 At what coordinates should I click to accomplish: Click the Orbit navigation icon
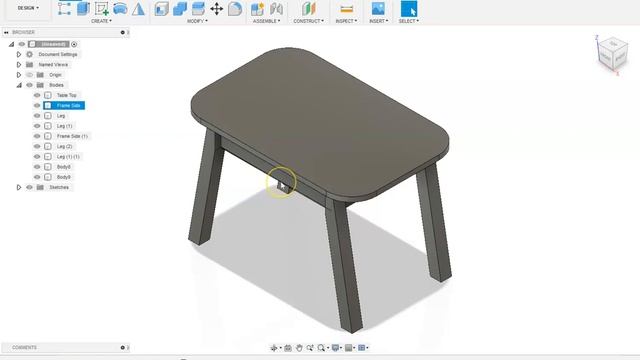pyautogui.click(x=273, y=348)
